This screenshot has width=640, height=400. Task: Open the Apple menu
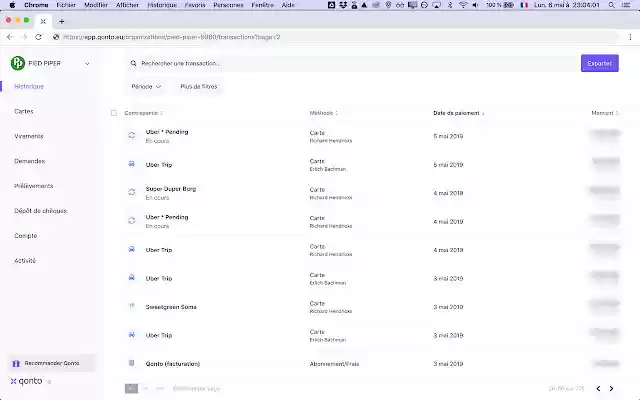(x=12, y=5)
